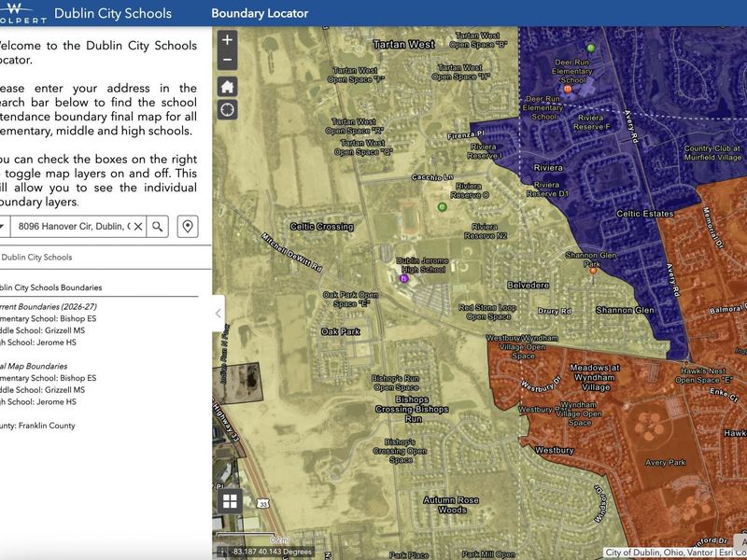Click the Wolpert logo in header
This screenshot has width=747, height=560.
(x=22, y=13)
